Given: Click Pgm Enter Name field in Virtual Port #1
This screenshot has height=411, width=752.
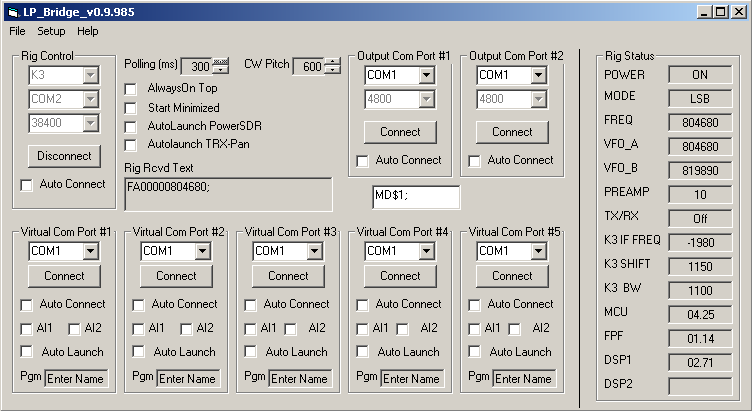Looking at the screenshot, I should (x=76, y=378).
